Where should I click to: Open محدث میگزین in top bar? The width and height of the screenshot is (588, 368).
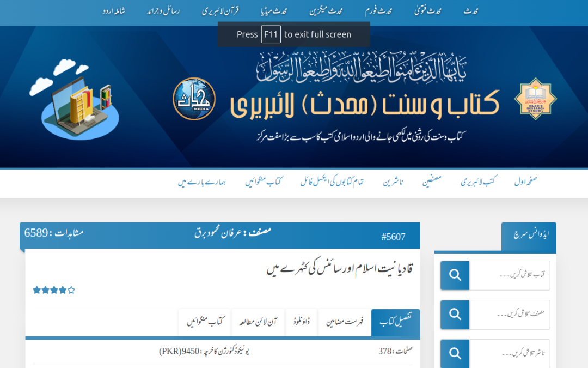[326, 11]
